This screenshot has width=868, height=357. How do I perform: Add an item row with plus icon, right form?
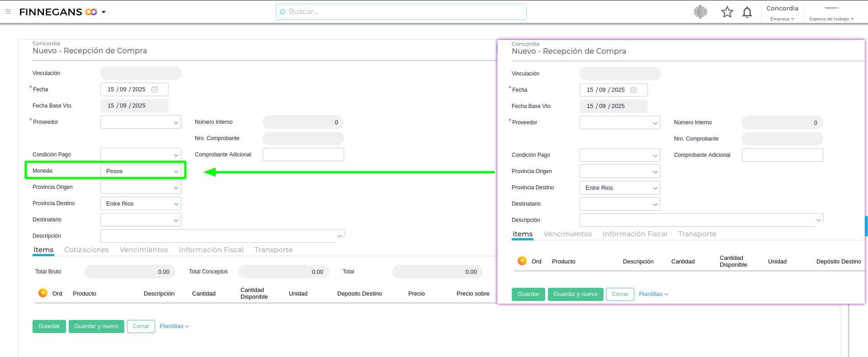pos(522,261)
